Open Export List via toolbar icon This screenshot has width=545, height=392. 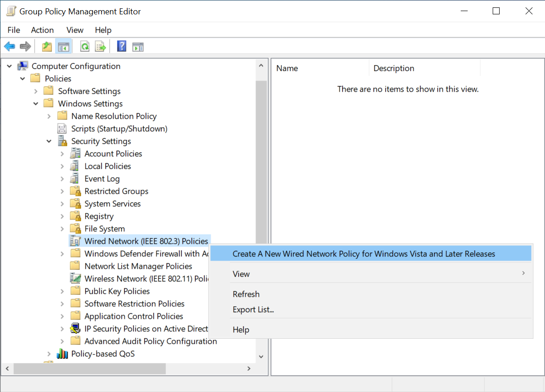[100, 46]
